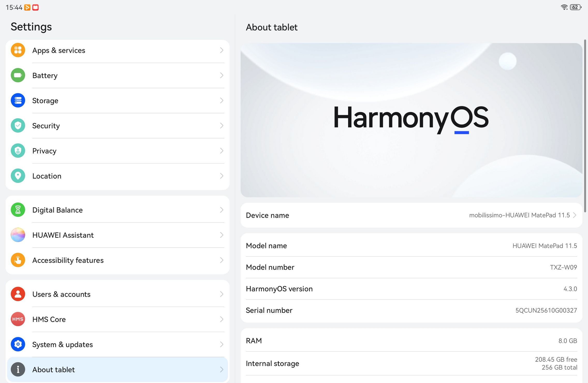Image resolution: width=588 pixels, height=383 pixels.
Task: Open Security row chevron arrow
Action: pyautogui.click(x=222, y=126)
